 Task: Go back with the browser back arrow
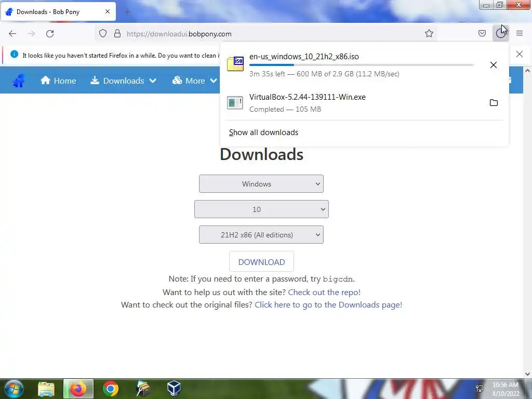tap(12, 34)
